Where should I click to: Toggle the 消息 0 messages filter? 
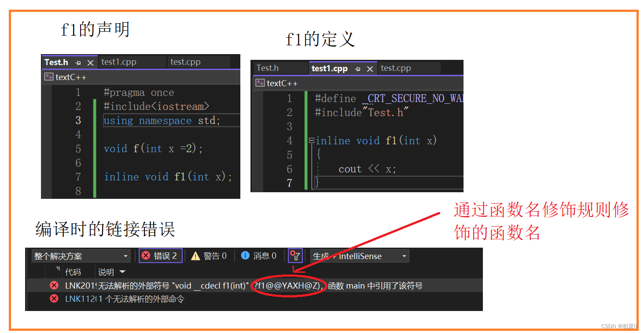[x=259, y=256]
